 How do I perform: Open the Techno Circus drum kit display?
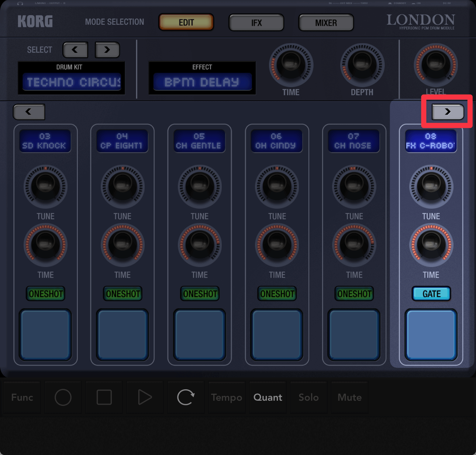pos(72,82)
